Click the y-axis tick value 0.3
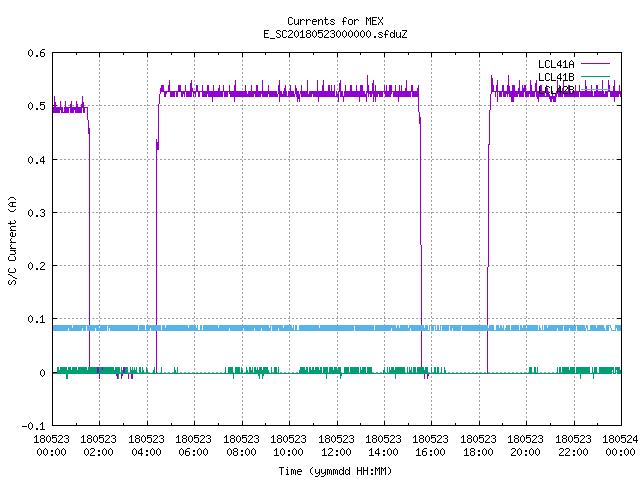Viewport: 640px width, 480px height. coord(36,213)
